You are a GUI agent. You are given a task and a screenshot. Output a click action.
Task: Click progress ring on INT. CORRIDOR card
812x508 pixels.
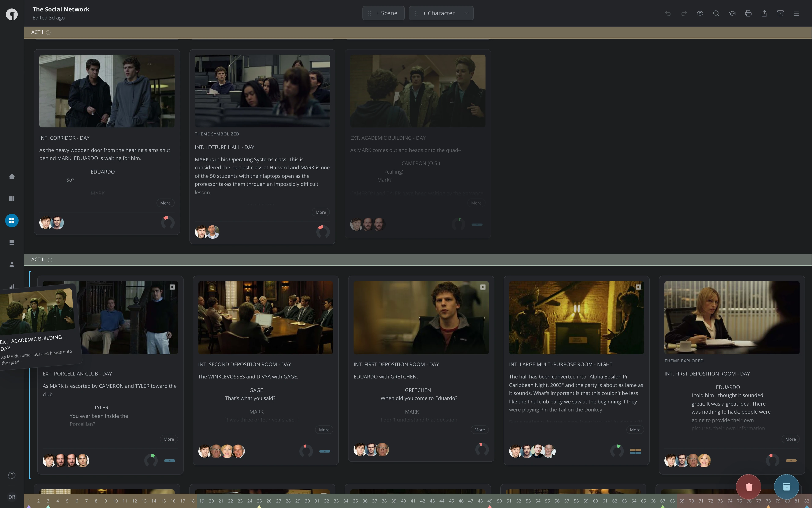pos(168,222)
